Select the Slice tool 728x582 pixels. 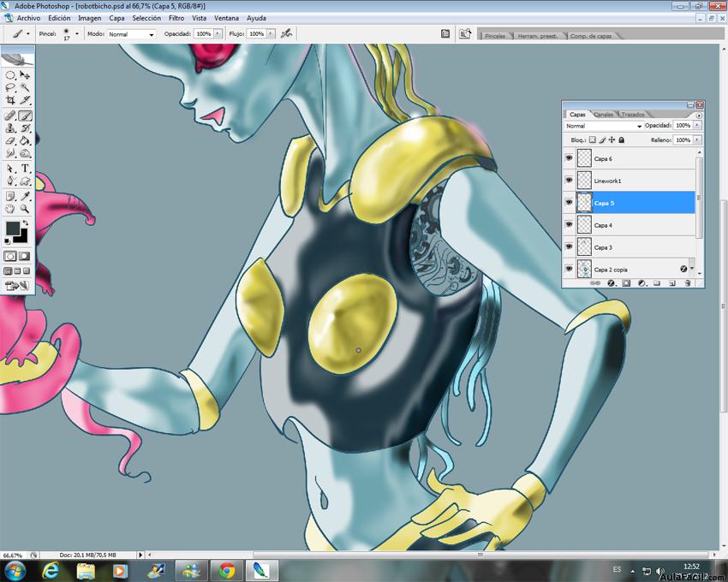coord(25,100)
